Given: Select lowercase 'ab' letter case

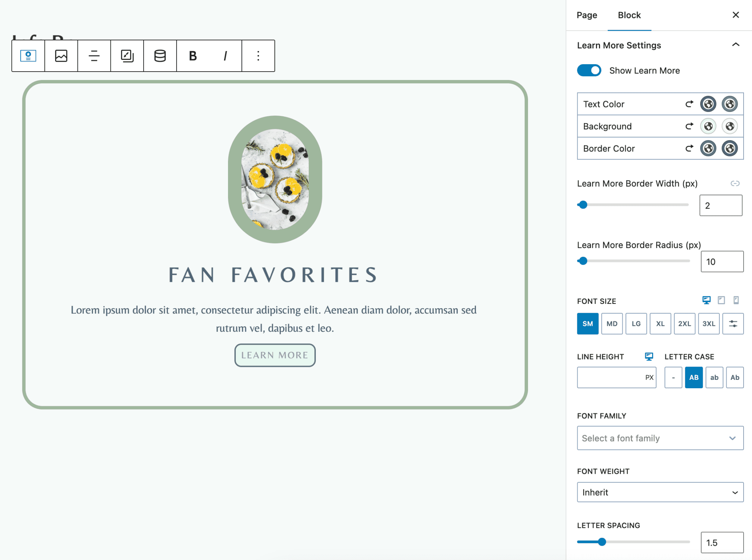Looking at the screenshot, I should click(x=714, y=377).
